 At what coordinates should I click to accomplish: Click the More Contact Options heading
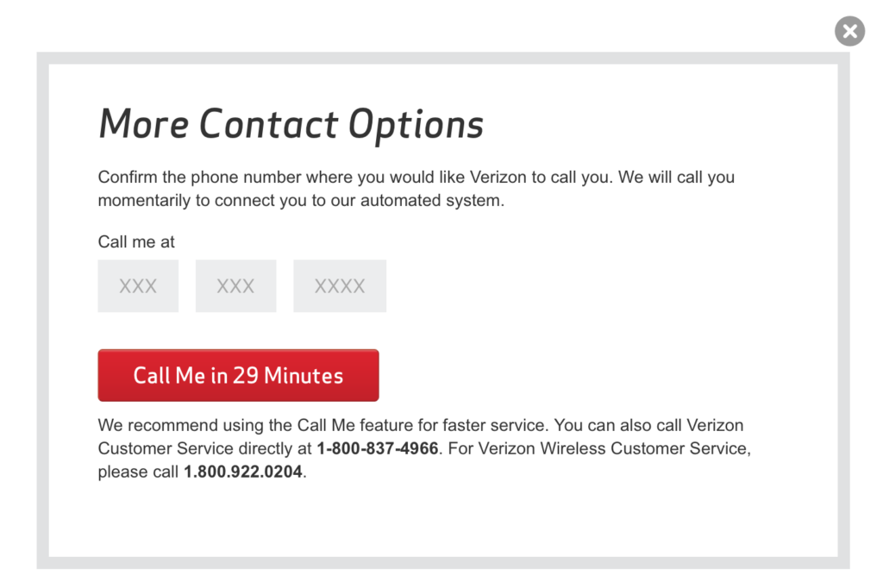pos(291,124)
